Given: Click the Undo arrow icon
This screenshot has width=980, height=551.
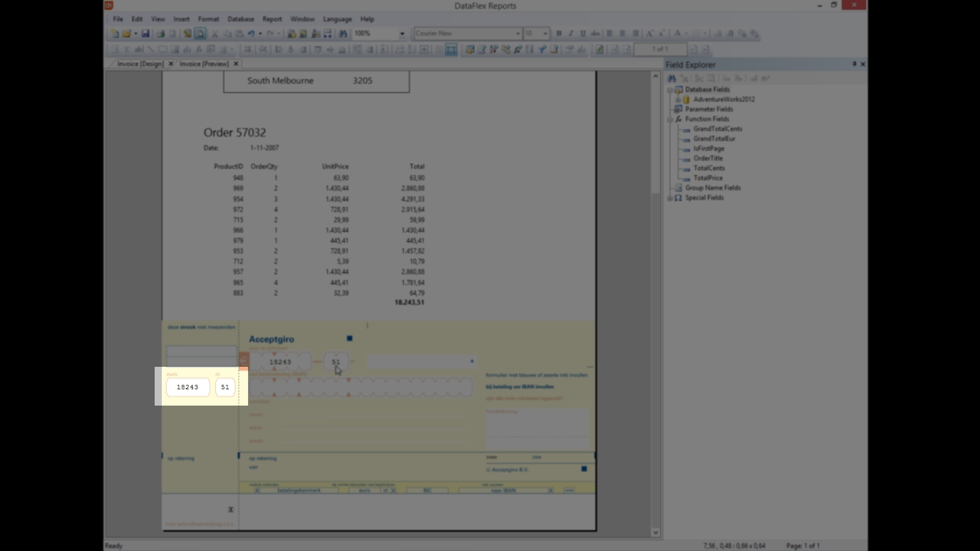Looking at the screenshot, I should 251,34.
